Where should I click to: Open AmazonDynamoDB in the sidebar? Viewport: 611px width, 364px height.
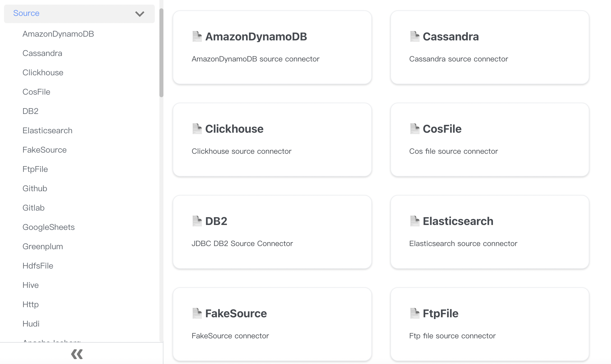(x=58, y=34)
